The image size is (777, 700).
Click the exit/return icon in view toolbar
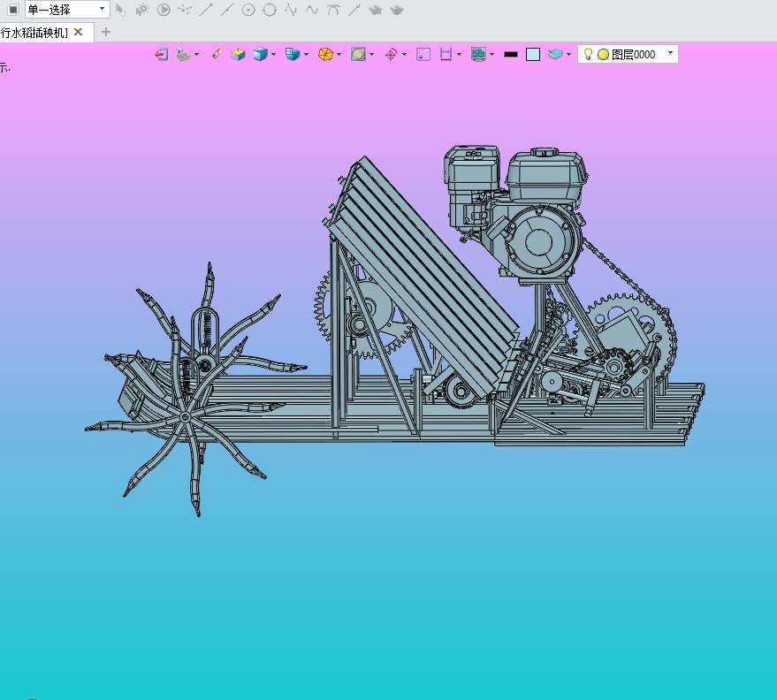coord(161,54)
